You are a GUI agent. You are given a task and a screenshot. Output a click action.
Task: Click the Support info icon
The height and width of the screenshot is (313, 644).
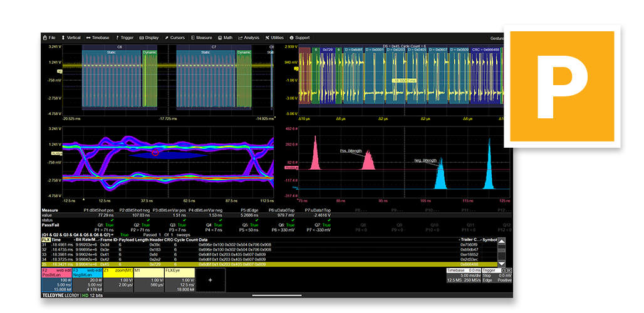click(291, 38)
